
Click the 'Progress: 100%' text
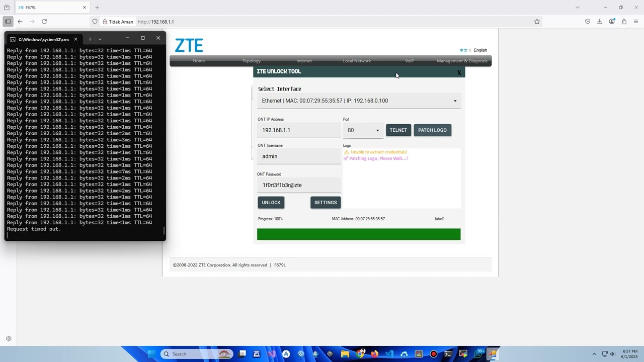click(x=270, y=219)
